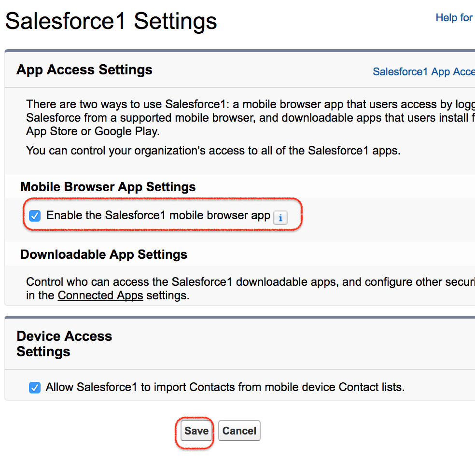Click the 'Enable the Salesforce1 mobile browser app' label
The height and width of the screenshot is (476, 475).
[x=158, y=215]
